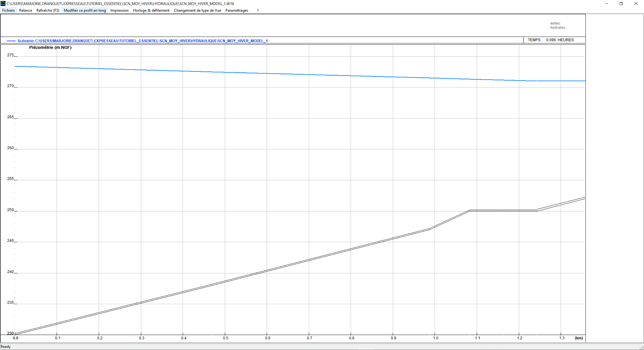Click the Relance menu item
The image size is (644, 350).
point(25,10)
